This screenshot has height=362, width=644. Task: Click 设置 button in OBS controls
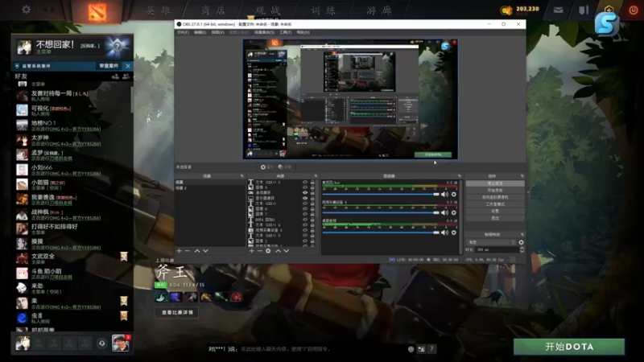click(x=495, y=211)
